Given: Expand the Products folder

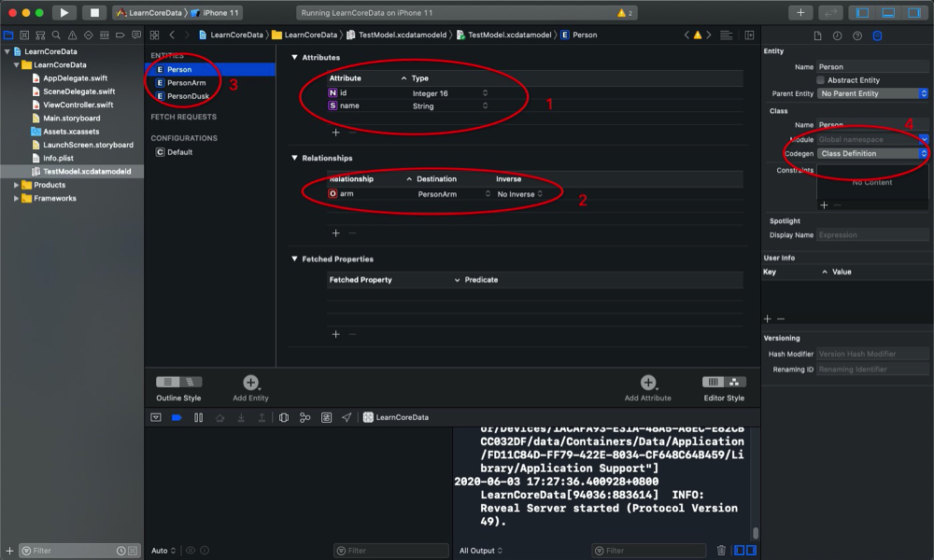Looking at the screenshot, I should [16, 185].
